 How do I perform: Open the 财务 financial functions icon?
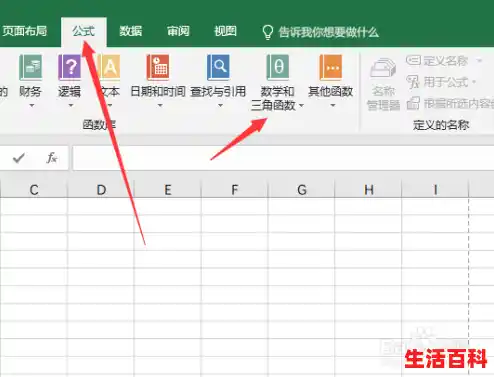click(30, 68)
